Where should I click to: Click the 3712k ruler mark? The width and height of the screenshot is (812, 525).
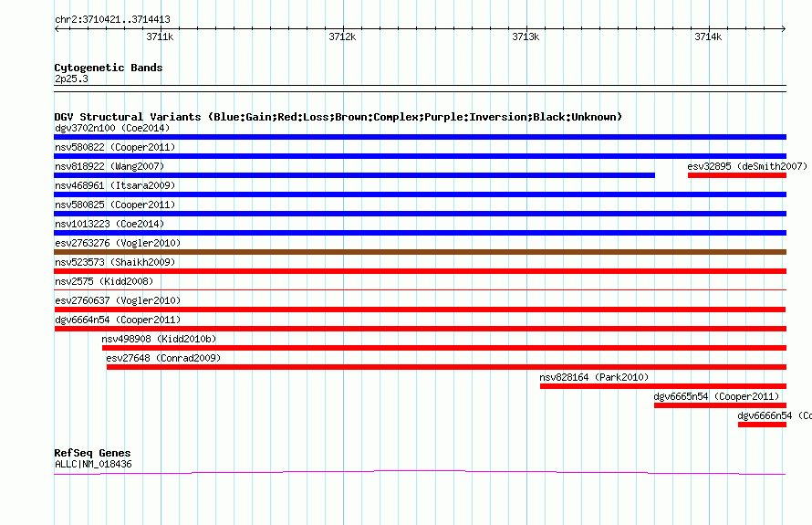click(x=342, y=37)
